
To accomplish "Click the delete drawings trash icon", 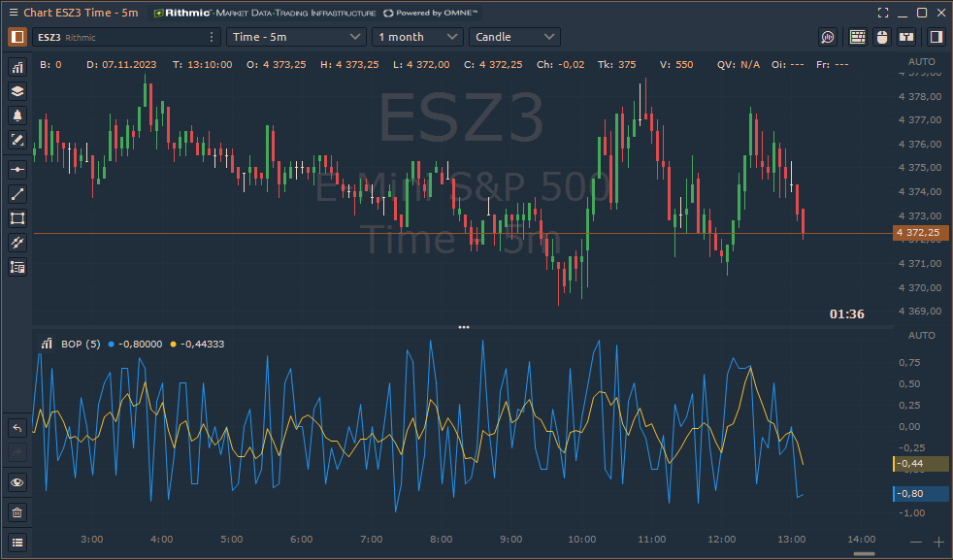I will [x=17, y=511].
